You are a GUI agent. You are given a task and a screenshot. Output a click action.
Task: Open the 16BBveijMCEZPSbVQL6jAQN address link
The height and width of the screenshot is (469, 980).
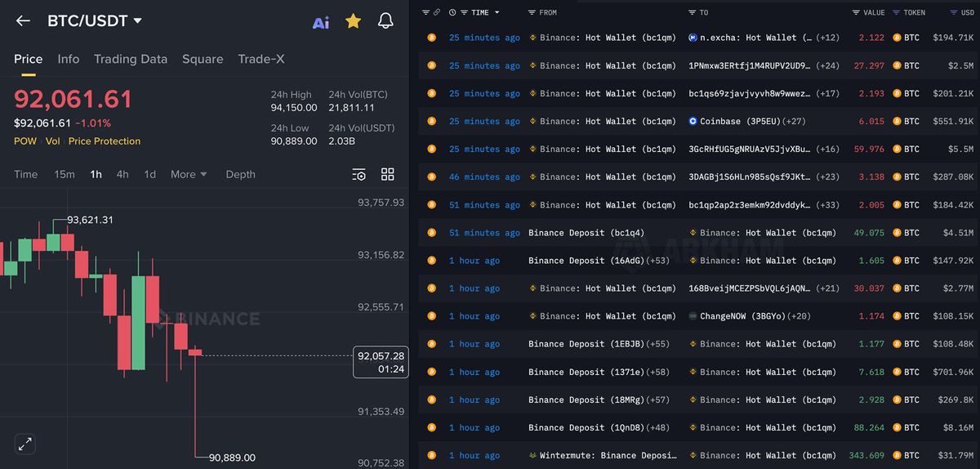(x=751, y=288)
